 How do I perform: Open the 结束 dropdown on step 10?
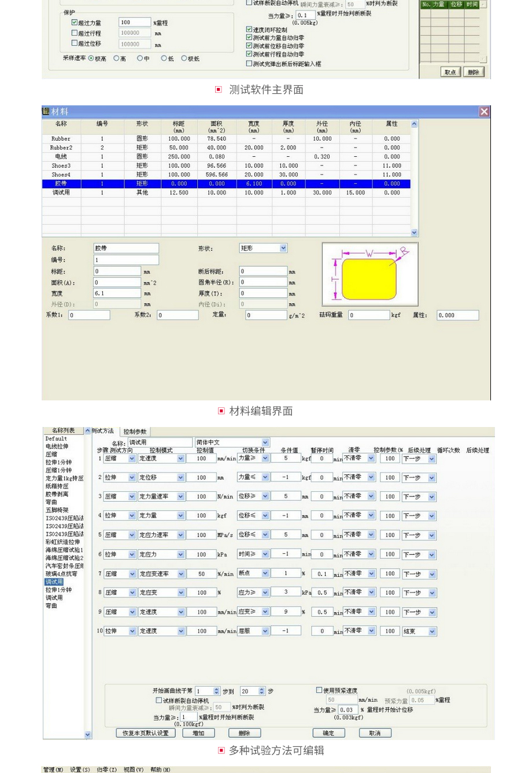coord(432,632)
